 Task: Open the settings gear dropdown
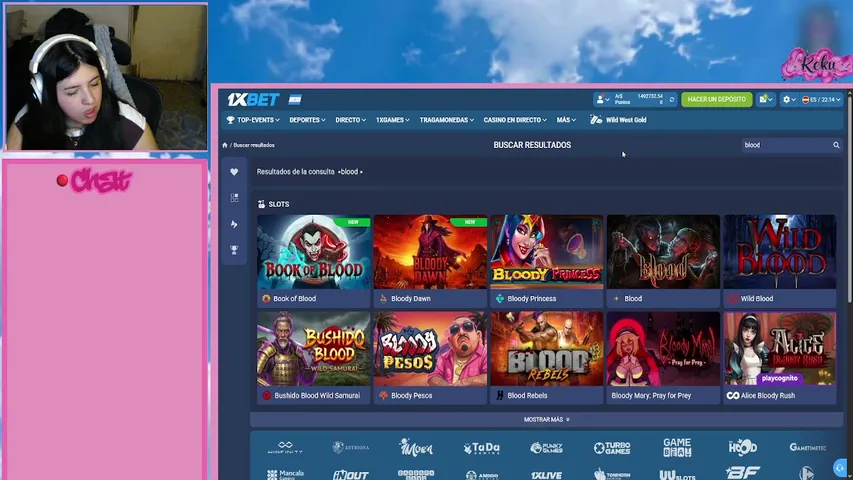pyautogui.click(x=788, y=100)
